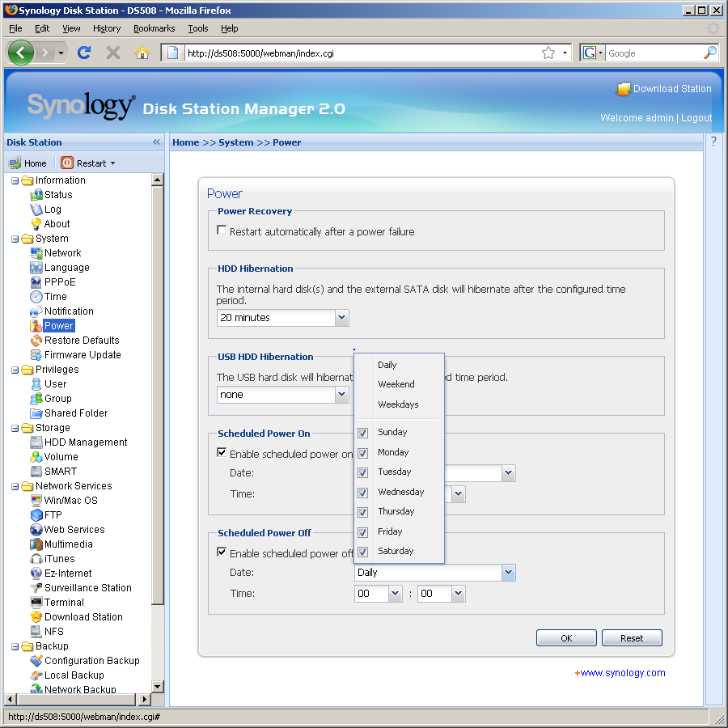Open Scheduled Power On date dropdown arrow
This screenshot has height=728, width=728.
(509, 473)
